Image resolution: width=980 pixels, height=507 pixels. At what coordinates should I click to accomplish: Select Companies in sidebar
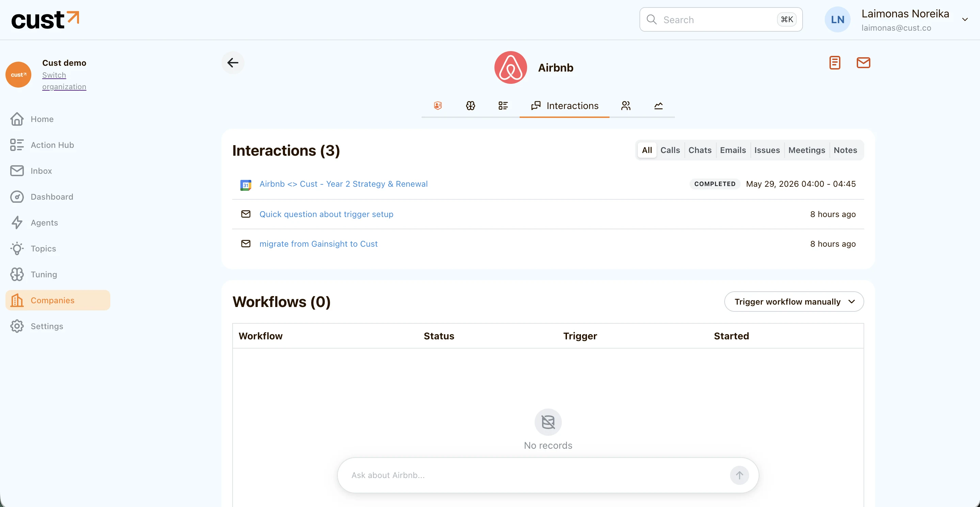(58, 300)
